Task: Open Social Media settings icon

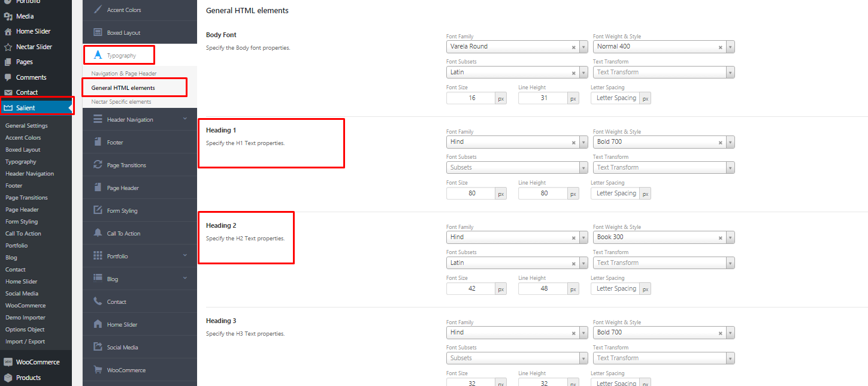Action: 97,346
